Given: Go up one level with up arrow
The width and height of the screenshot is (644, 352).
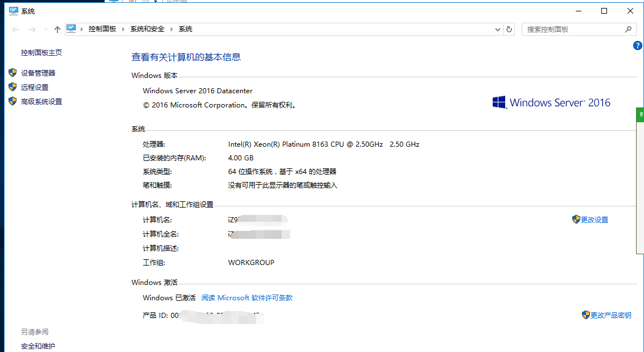Looking at the screenshot, I should [x=57, y=29].
